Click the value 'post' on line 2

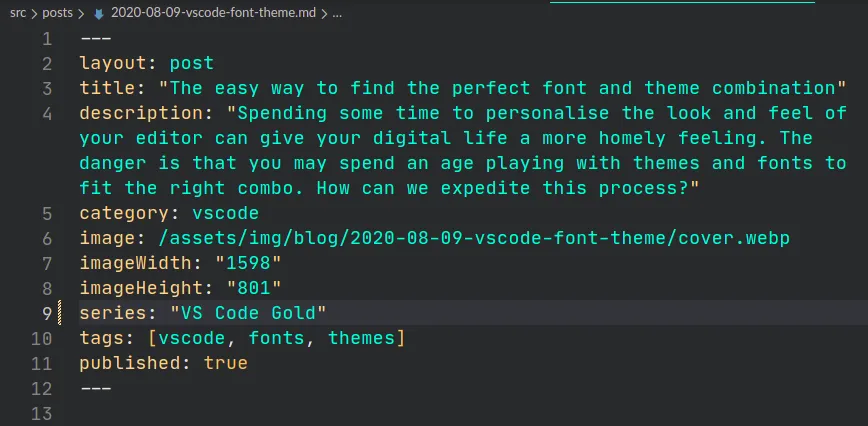pyautogui.click(x=192, y=64)
